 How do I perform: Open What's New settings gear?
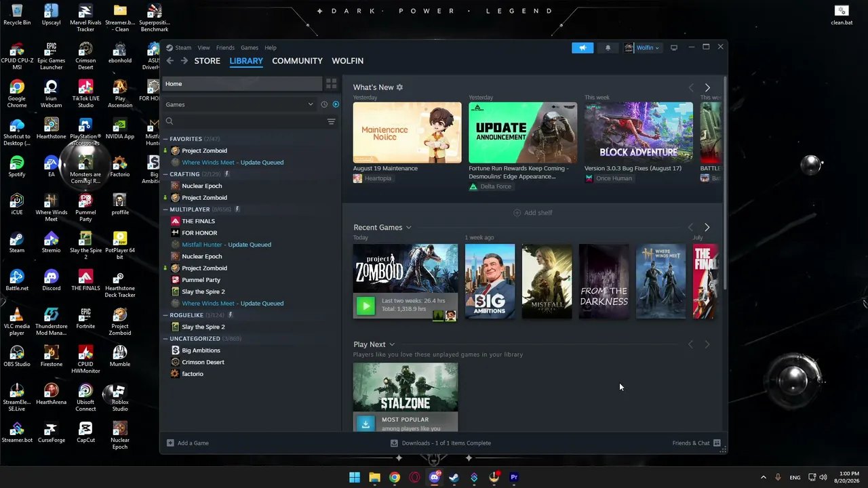399,87
